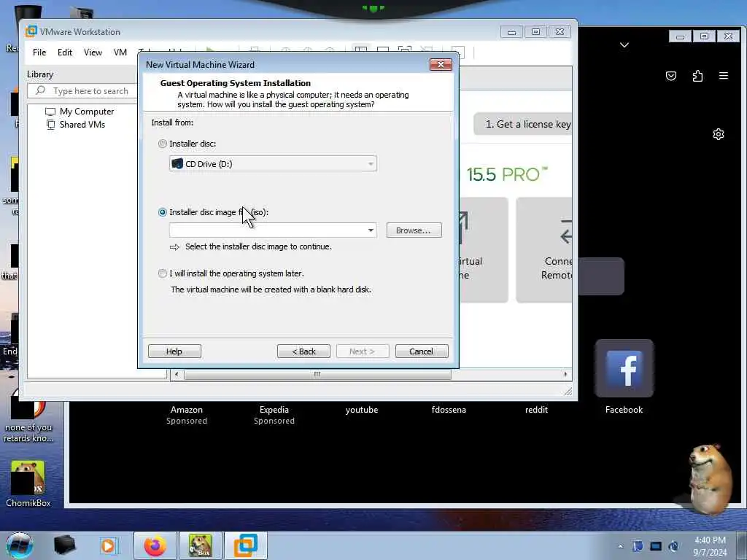Expand the ISO image path dropdown arrow
The height and width of the screenshot is (560, 747).
(371, 230)
